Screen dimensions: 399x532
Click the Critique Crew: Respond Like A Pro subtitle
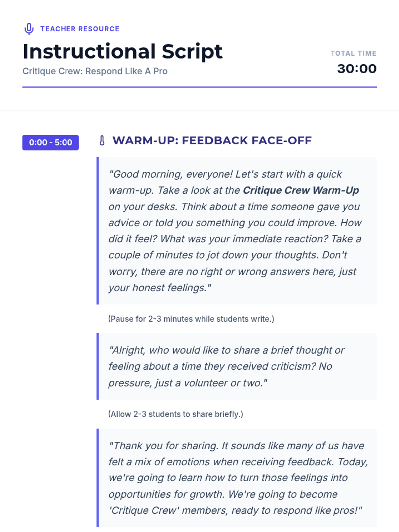tap(95, 71)
